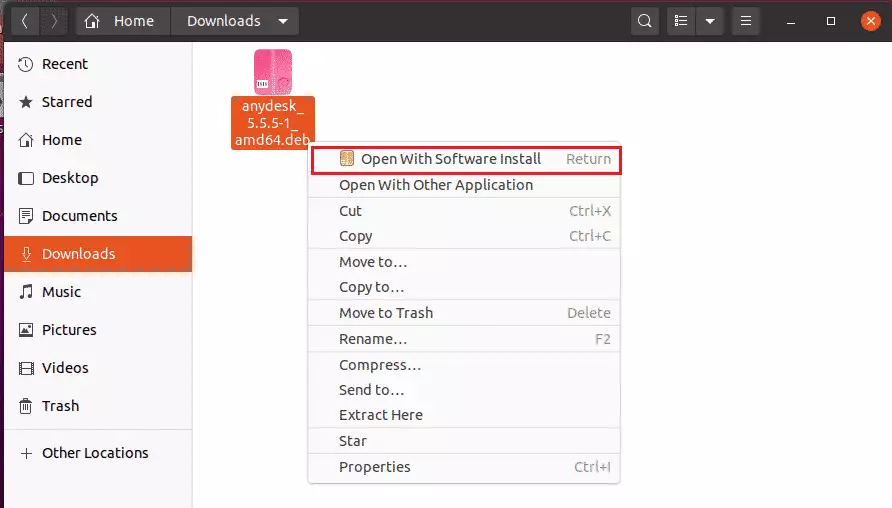892x508 pixels.
Task: Click the Documents icon in sidebar
Action: click(x=26, y=216)
